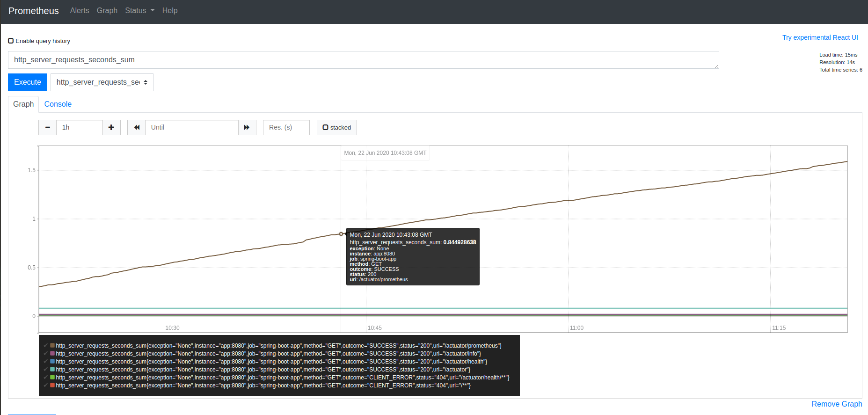Image resolution: width=868 pixels, height=415 pixels.
Task: Toggle checkmark for /actuator/health series
Action: tap(45, 362)
